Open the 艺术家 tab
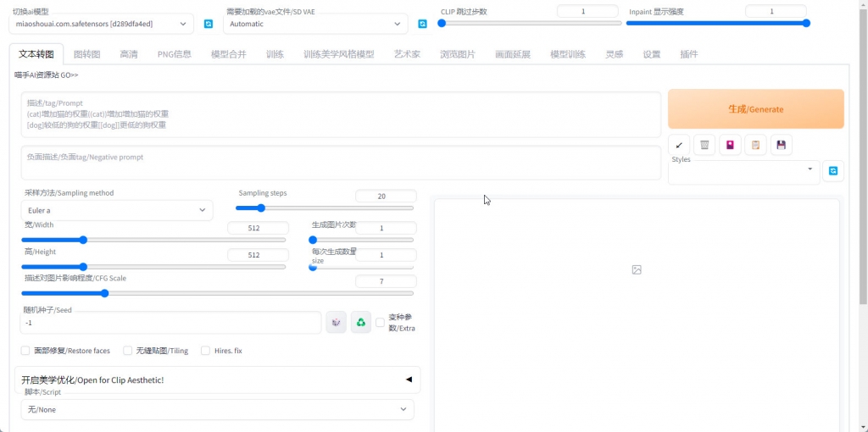 coord(407,54)
